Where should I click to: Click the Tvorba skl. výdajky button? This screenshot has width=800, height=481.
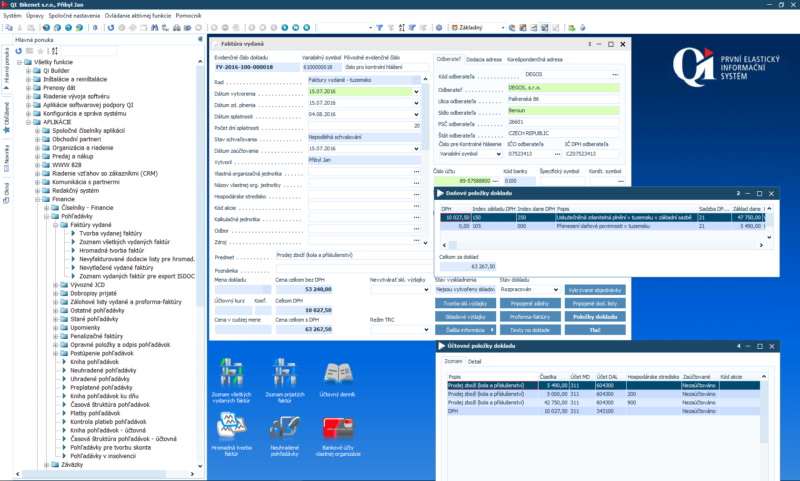tap(465, 303)
